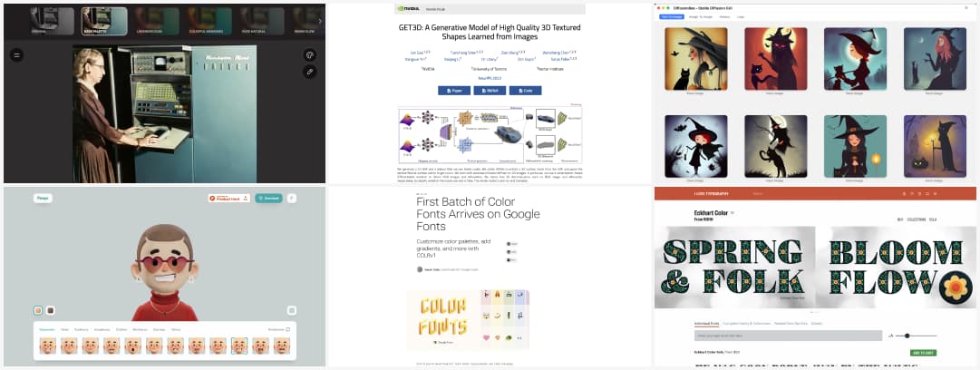Screen dimensions: 980x370
Task: Toggle the Randomize checkbox in the avatar panel
Action: click(287, 329)
